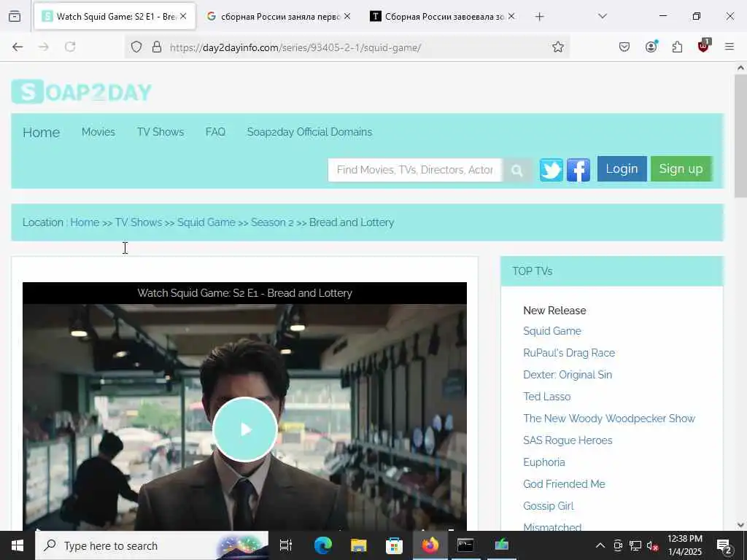
Task: Open the Extensions puzzle icon
Action: [x=677, y=47]
